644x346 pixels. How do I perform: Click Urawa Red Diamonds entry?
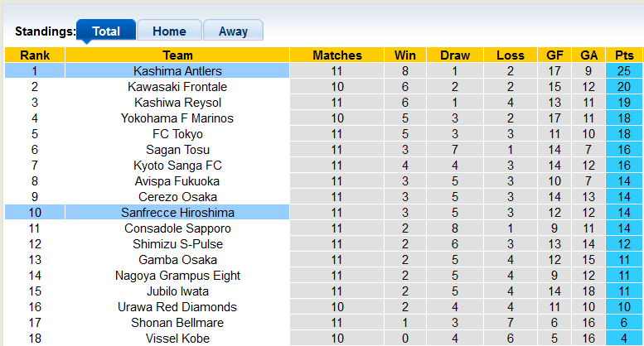point(177,307)
